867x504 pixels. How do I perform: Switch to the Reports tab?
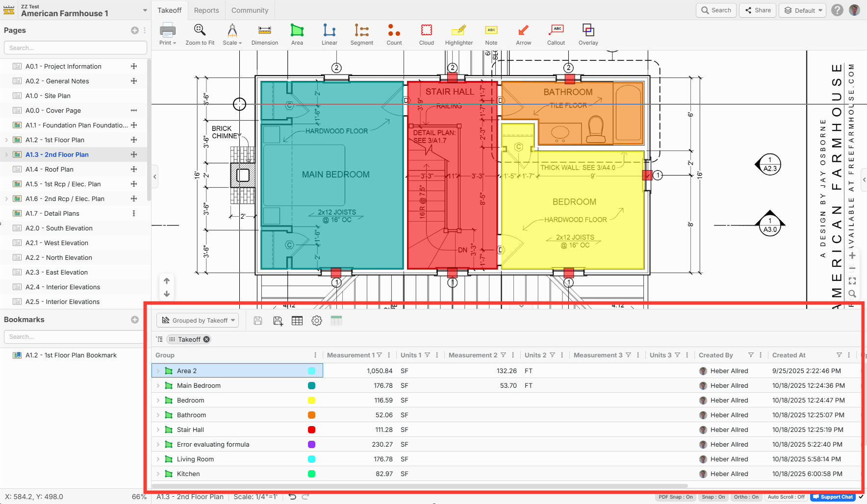[206, 10]
